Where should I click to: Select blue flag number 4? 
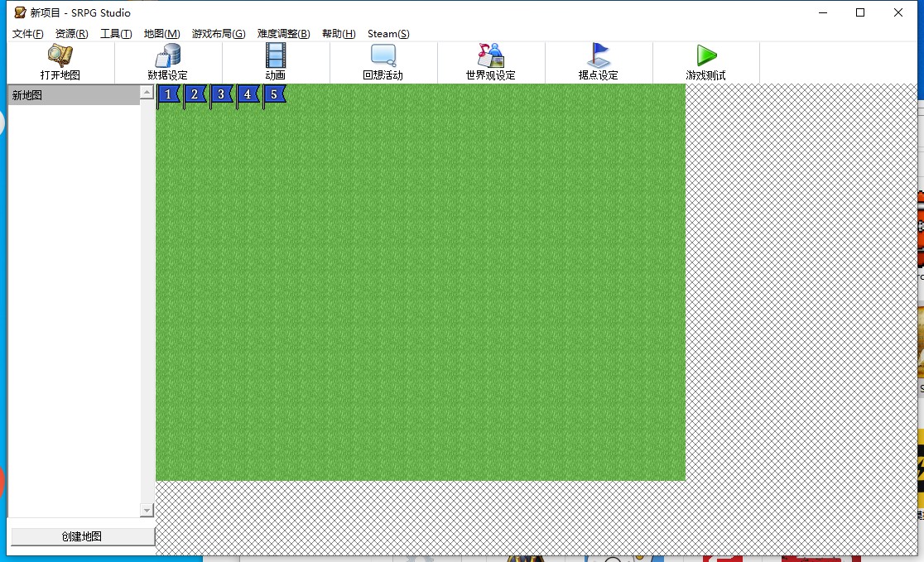point(248,95)
